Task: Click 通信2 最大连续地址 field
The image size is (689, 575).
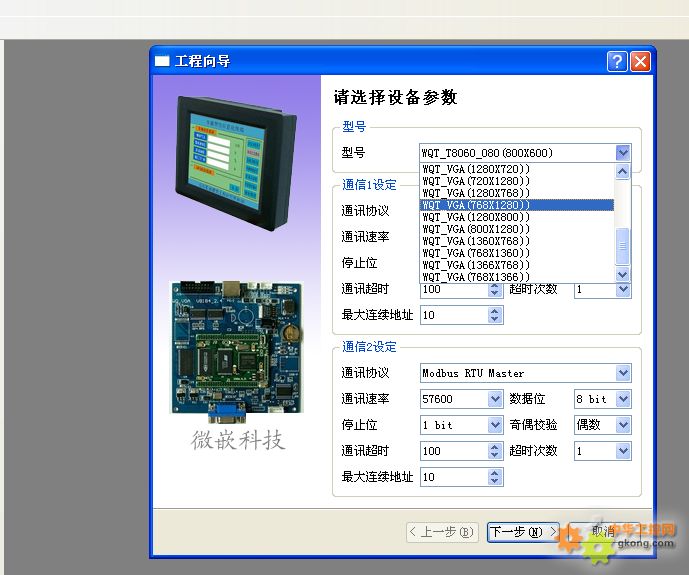Action: pyautogui.click(x=454, y=477)
